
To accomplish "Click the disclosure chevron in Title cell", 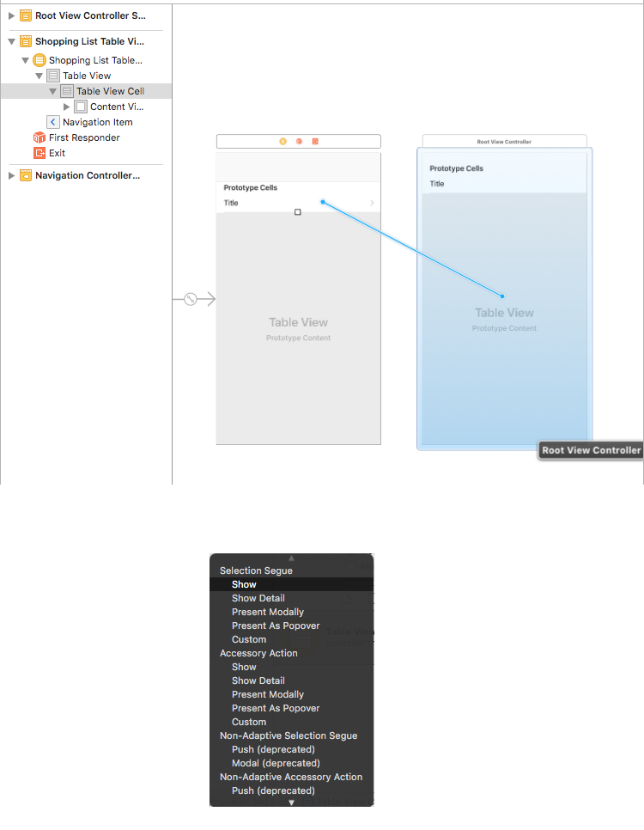I will (x=372, y=203).
